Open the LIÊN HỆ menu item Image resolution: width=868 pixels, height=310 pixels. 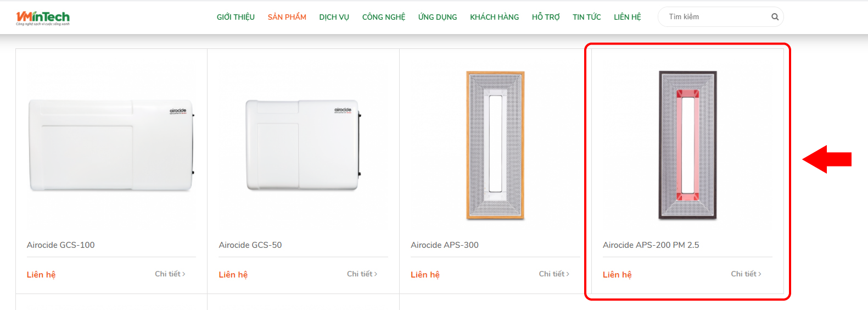tap(628, 17)
